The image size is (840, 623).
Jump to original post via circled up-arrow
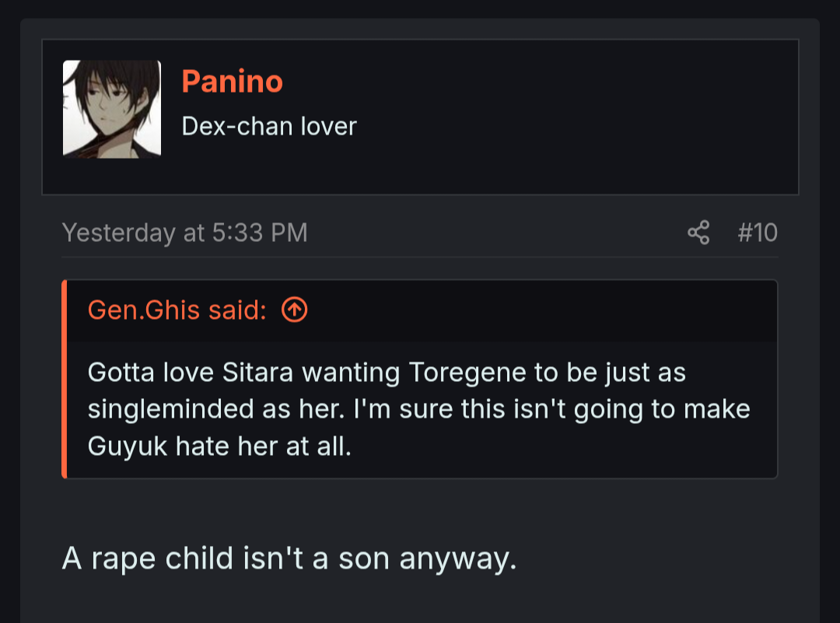pos(295,310)
